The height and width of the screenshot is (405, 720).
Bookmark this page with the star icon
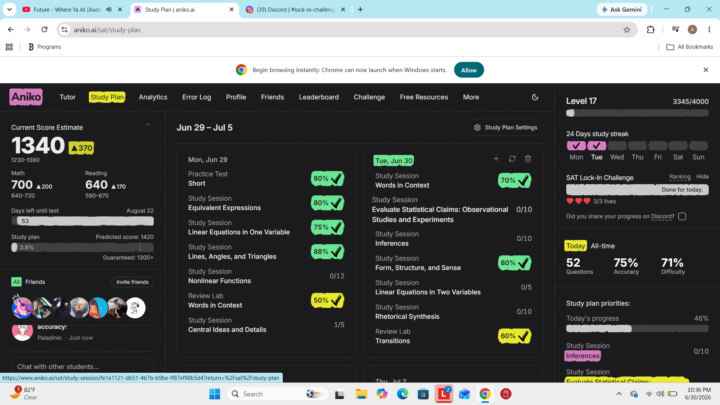[x=627, y=30]
